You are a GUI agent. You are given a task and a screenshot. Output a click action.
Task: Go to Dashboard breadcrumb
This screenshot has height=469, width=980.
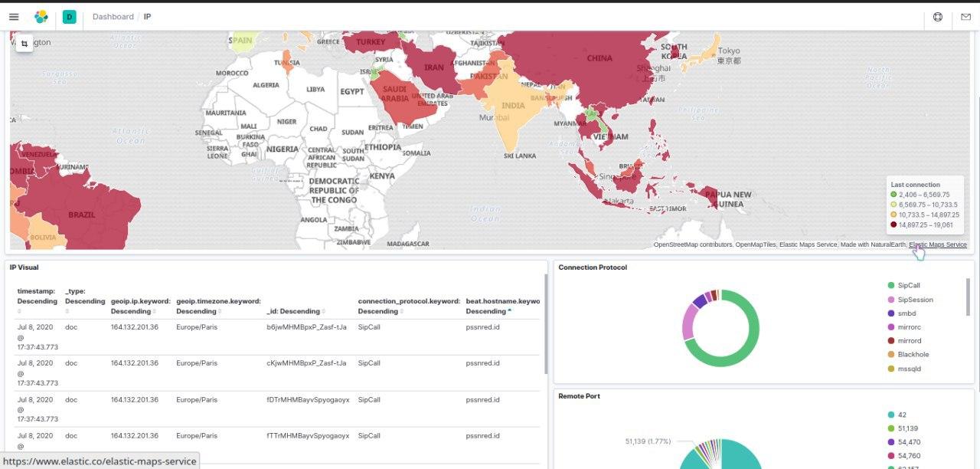pos(113,16)
